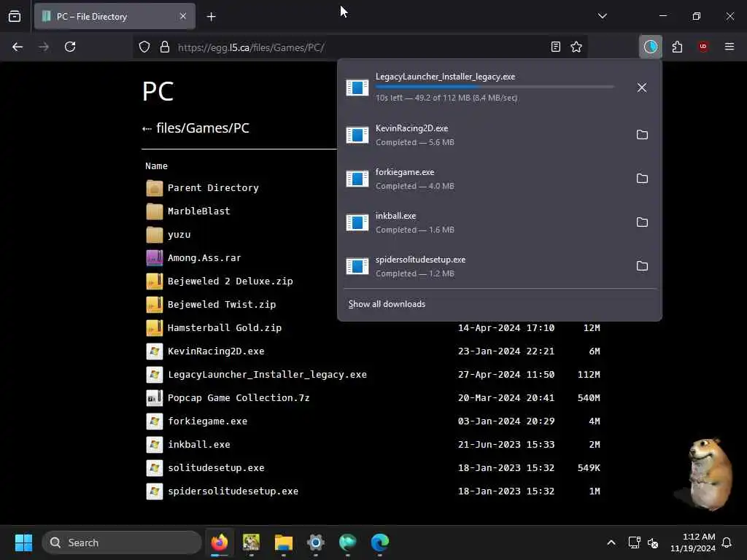Click inkball.exe in the directory list
This screenshot has width=747, height=560.
pyautogui.click(x=198, y=444)
